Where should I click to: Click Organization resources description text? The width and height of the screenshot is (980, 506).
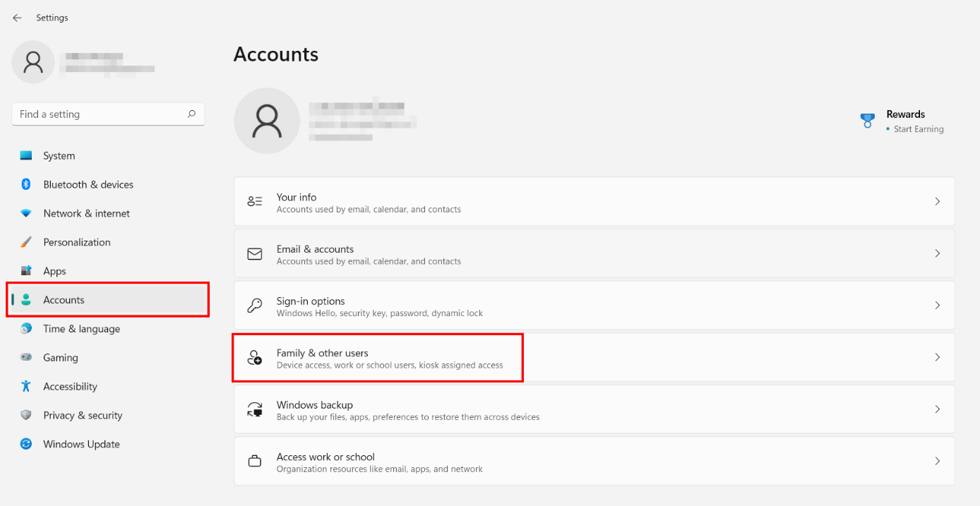(380, 469)
